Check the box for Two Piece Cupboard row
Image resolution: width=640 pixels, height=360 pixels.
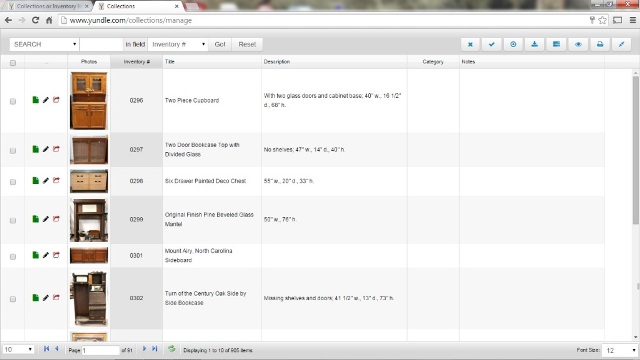click(x=13, y=101)
